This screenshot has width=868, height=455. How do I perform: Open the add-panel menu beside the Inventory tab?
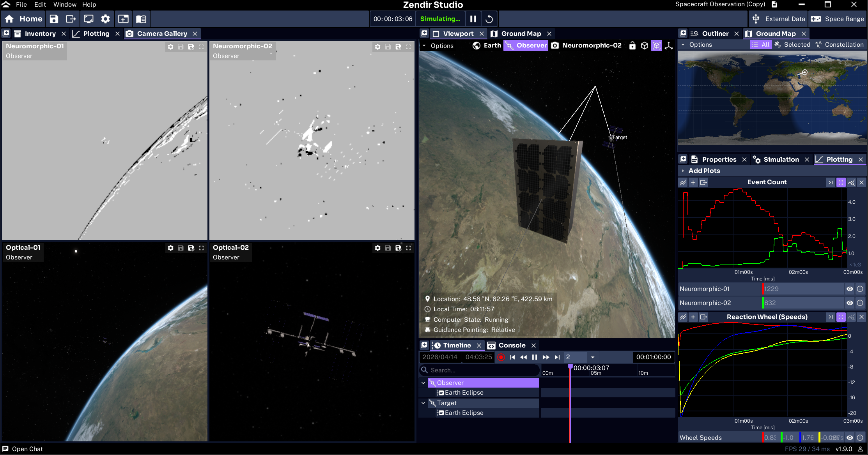[x=6, y=34]
